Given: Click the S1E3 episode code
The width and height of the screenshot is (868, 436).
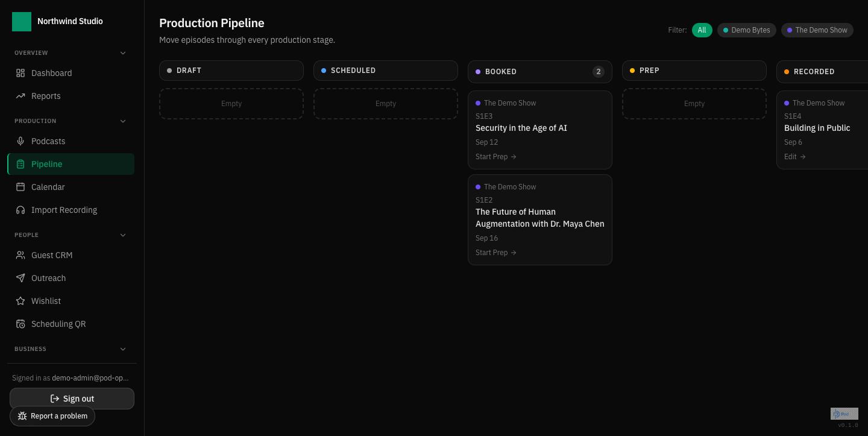Looking at the screenshot, I should coord(484,116).
